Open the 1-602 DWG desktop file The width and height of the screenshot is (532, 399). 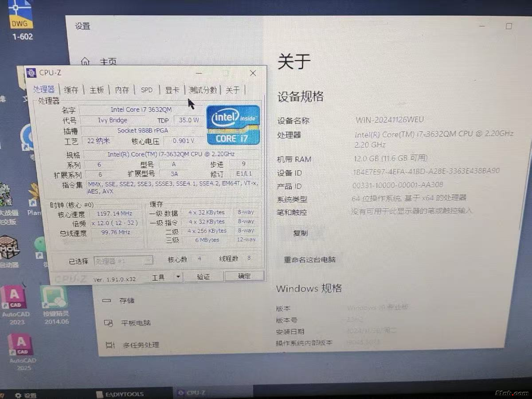[21, 20]
